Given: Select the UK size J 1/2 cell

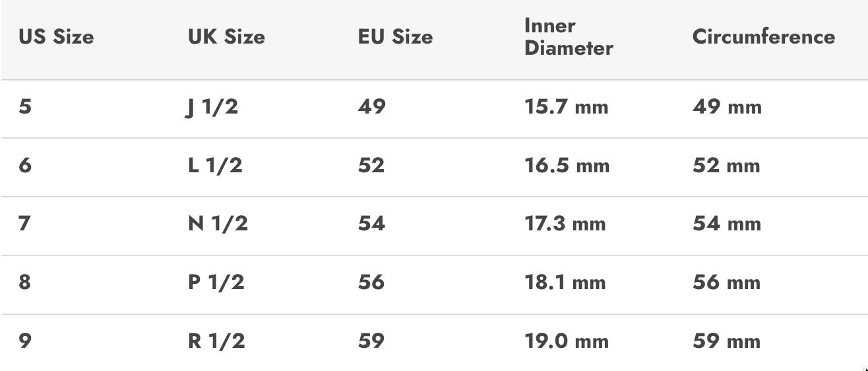Looking at the screenshot, I should click(213, 106).
